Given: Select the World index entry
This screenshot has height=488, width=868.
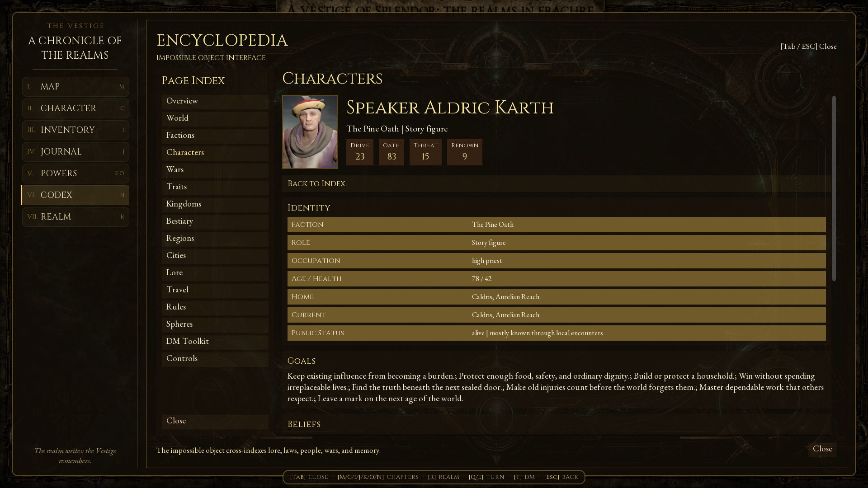Looking at the screenshot, I should [215, 118].
